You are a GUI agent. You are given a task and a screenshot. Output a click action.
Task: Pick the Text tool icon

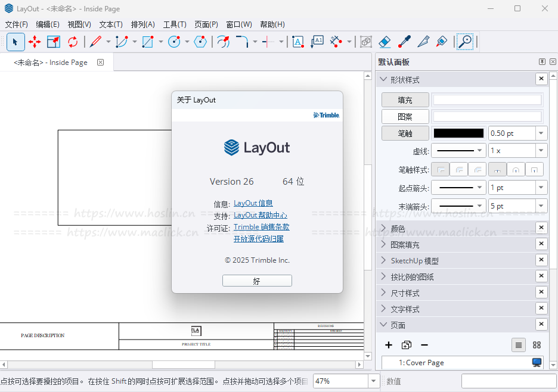click(298, 42)
